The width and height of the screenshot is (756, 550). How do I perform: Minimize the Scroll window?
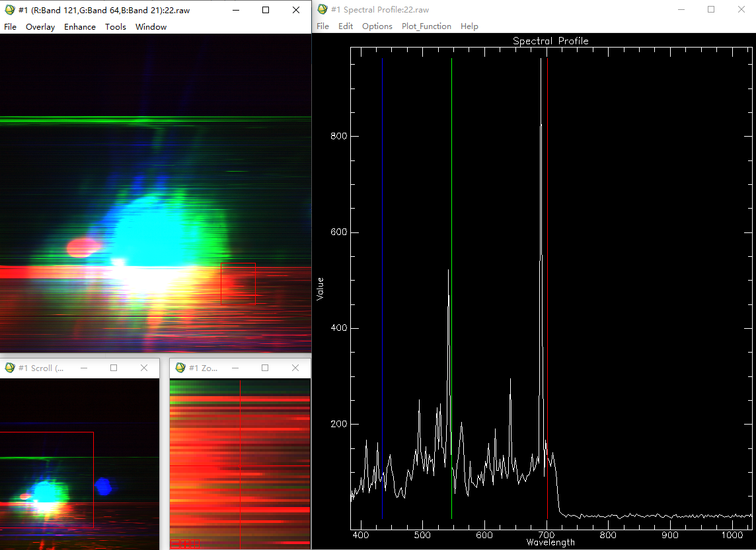pos(84,368)
